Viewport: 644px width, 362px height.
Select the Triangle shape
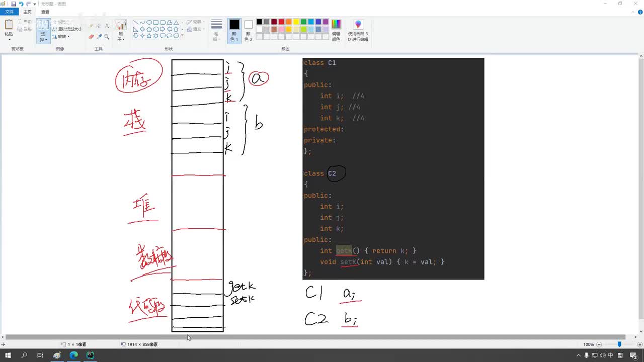tap(176, 22)
